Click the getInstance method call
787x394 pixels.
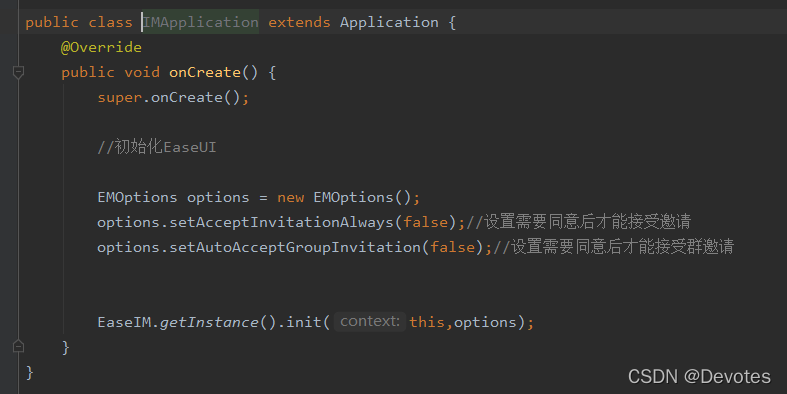click(209, 322)
